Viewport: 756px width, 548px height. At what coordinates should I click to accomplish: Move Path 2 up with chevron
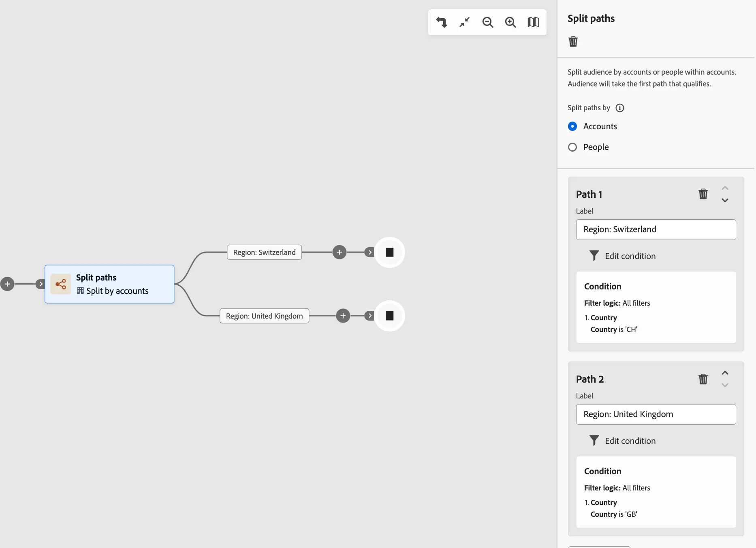[x=725, y=373]
